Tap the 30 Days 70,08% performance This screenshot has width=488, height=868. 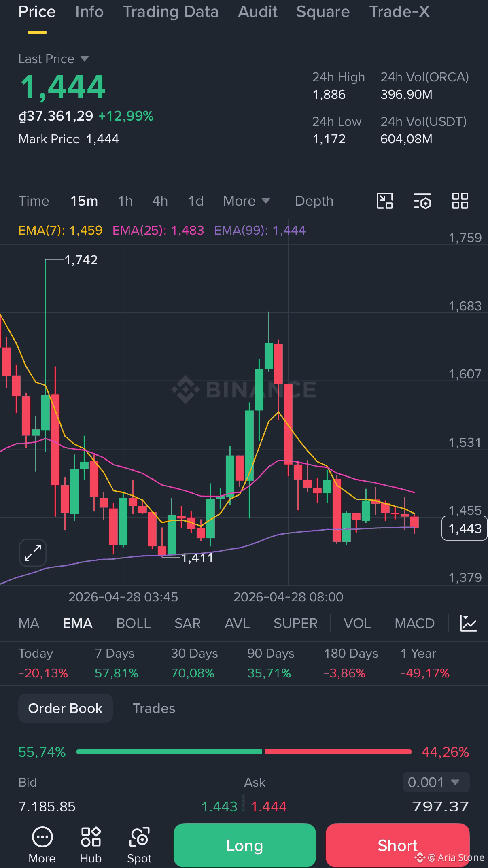[194, 663]
